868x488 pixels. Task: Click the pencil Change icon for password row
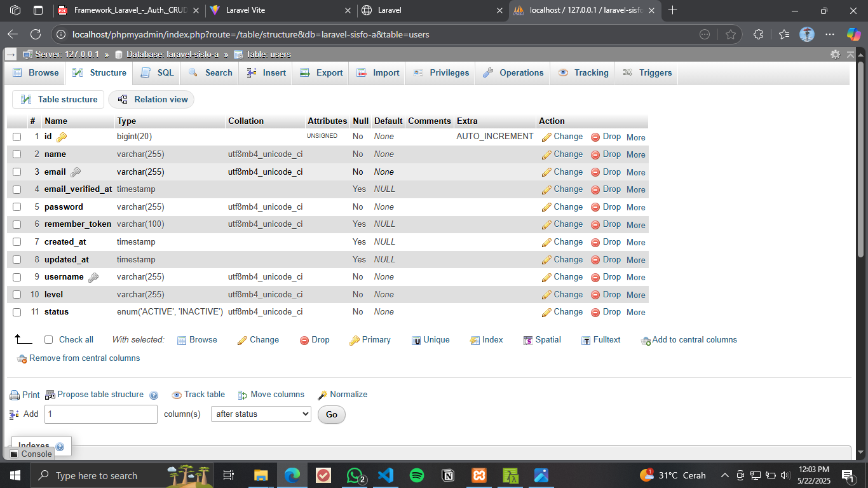tap(546, 207)
